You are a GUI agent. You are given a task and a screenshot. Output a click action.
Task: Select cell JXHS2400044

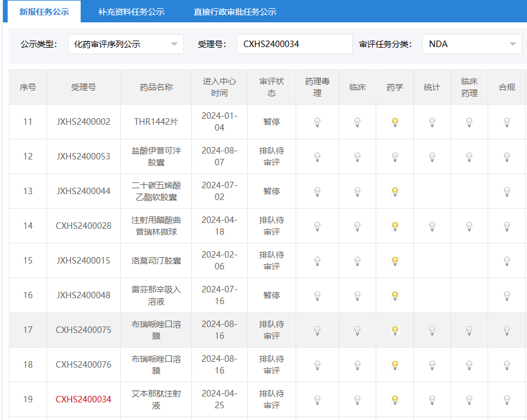click(84, 191)
